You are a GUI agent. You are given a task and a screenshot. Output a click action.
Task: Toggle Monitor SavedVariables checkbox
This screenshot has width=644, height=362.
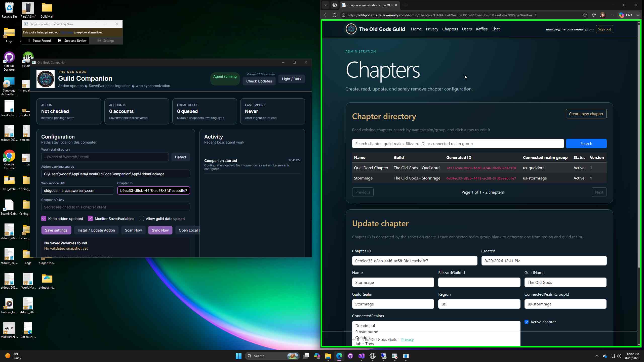(x=90, y=219)
